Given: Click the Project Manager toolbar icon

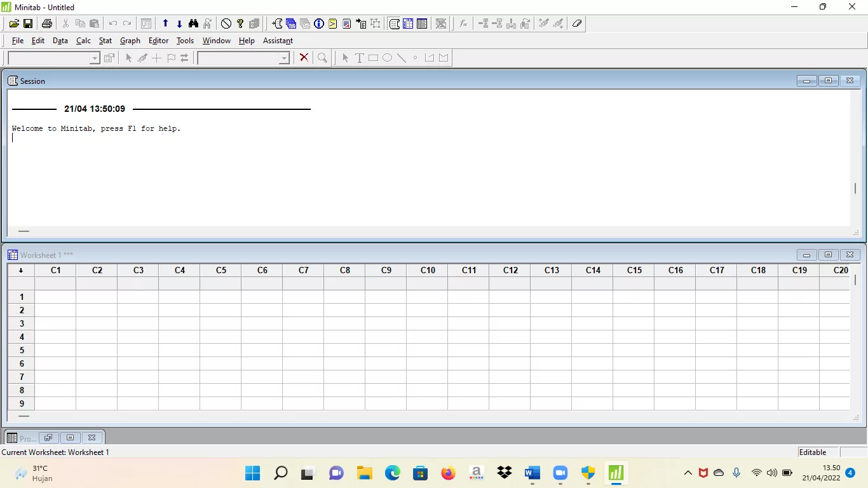Looking at the screenshot, I should point(422,24).
